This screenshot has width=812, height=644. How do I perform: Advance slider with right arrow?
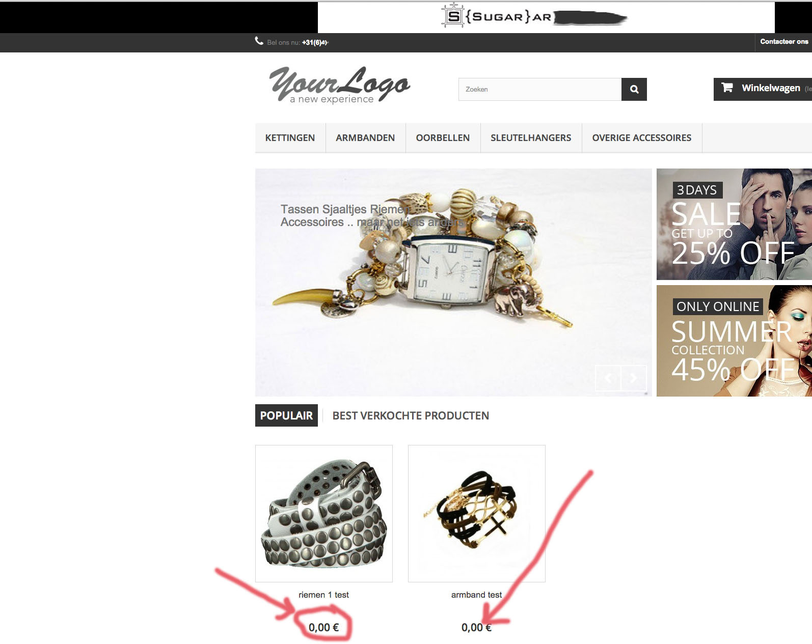coord(634,378)
